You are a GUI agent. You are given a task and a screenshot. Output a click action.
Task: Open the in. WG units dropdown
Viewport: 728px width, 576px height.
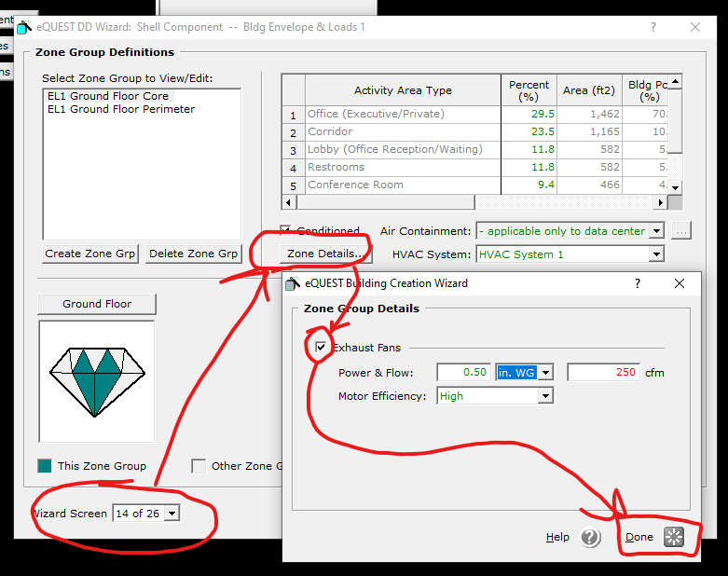point(546,372)
